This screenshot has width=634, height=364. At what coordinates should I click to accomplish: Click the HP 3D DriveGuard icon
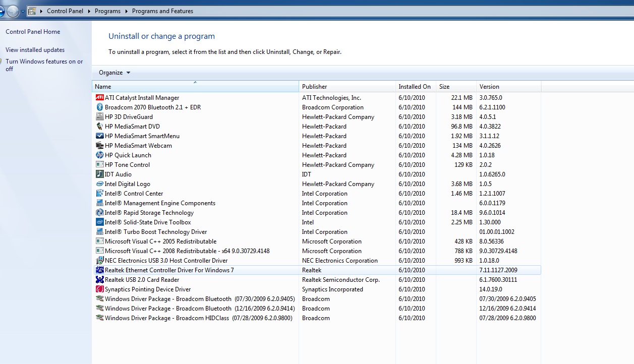tap(99, 117)
